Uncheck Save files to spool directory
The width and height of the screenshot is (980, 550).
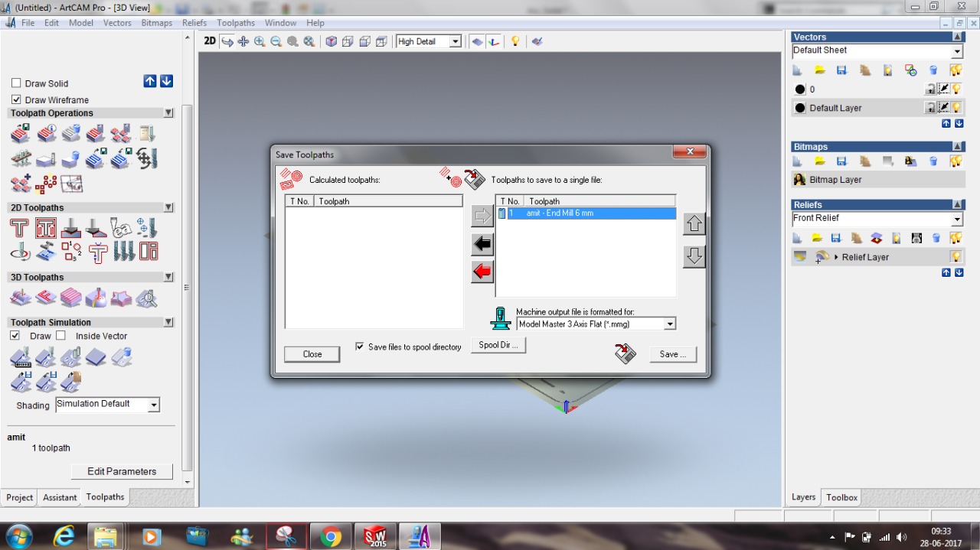point(360,347)
